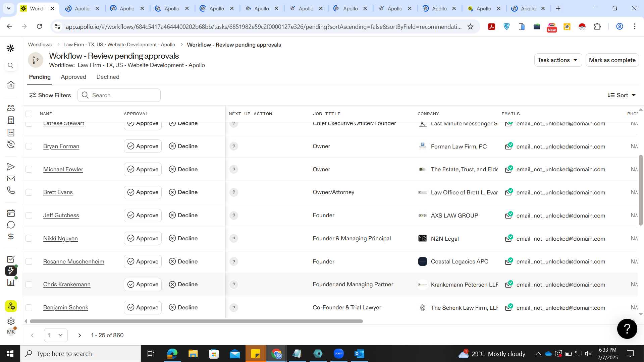This screenshot has height=362, width=644.
Task: Open Analytics bar chart icon in sidebar
Action: click(11, 282)
